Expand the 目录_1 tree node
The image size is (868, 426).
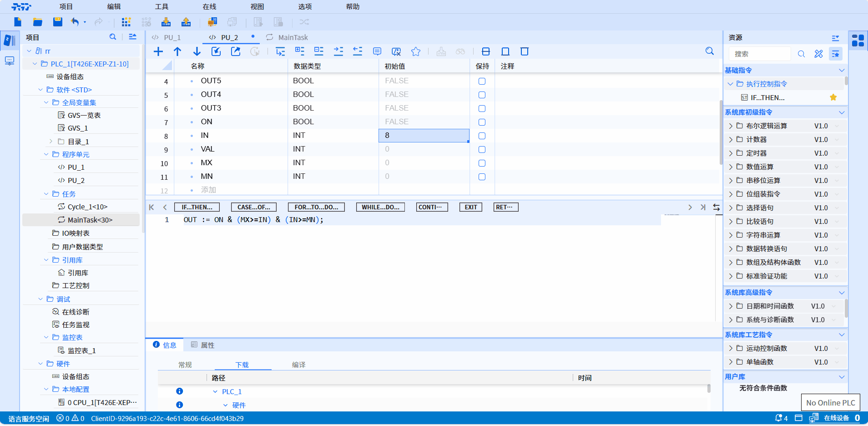[51, 142]
